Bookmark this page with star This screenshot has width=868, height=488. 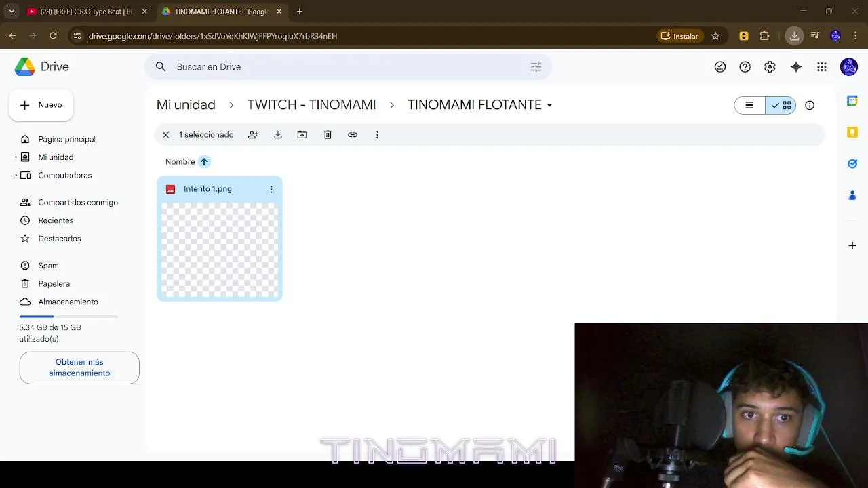(715, 36)
